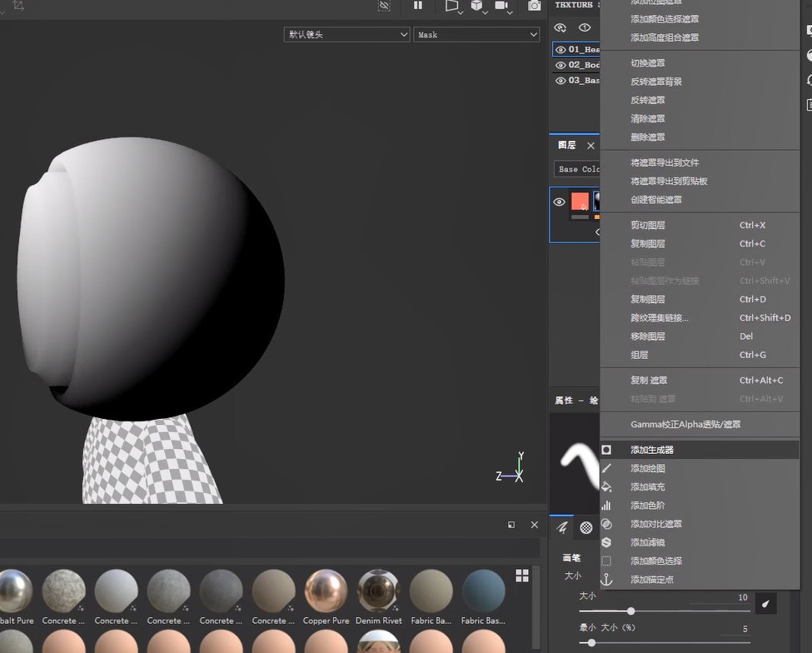Expand the chevron under the 3D cube icon
Image resolution: width=812 pixels, height=653 pixels.
(x=486, y=12)
